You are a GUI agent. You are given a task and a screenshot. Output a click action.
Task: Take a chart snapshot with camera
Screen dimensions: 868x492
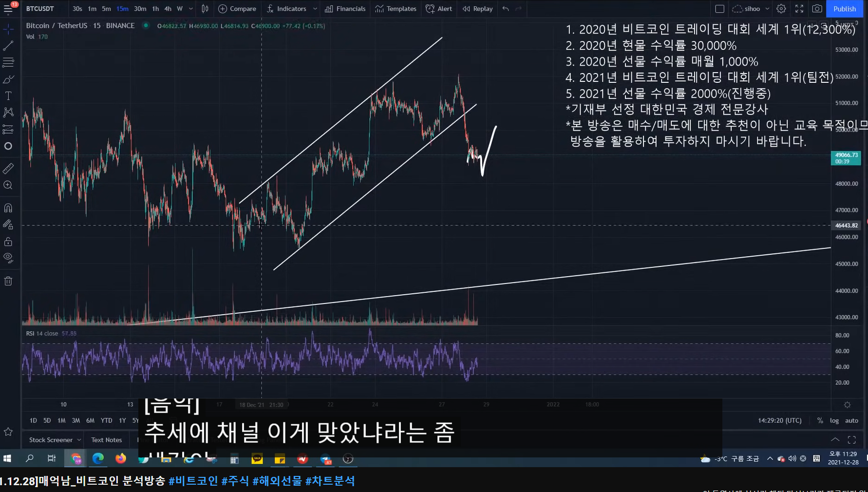817,9
